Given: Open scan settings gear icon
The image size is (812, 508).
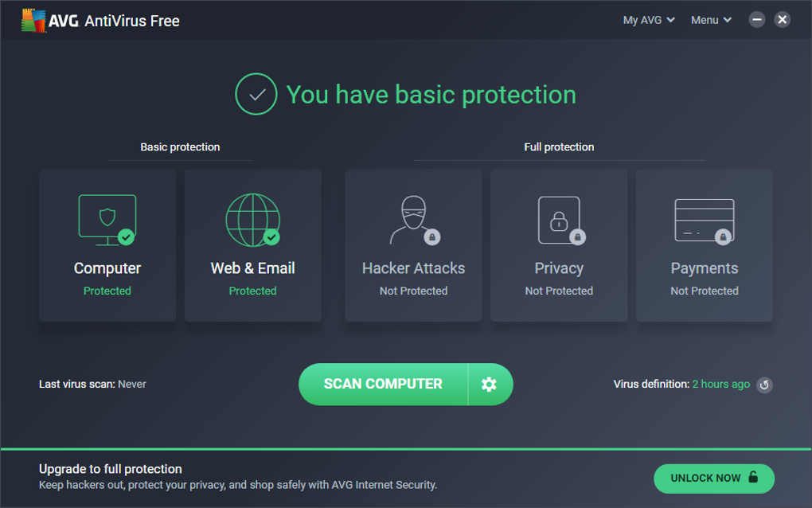Looking at the screenshot, I should (489, 385).
